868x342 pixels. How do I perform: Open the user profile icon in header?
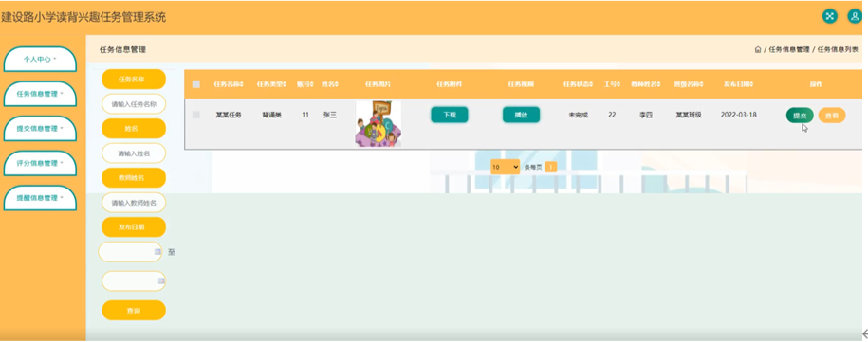coord(855,16)
